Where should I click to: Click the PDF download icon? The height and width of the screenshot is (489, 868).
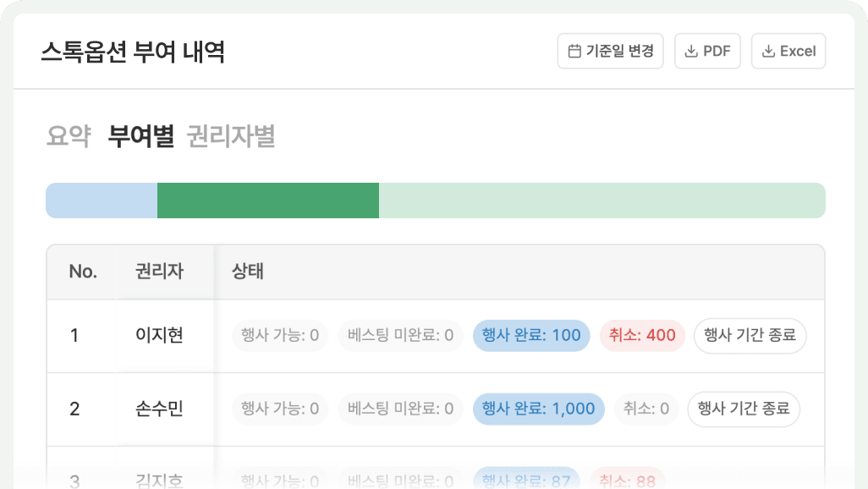(x=691, y=51)
